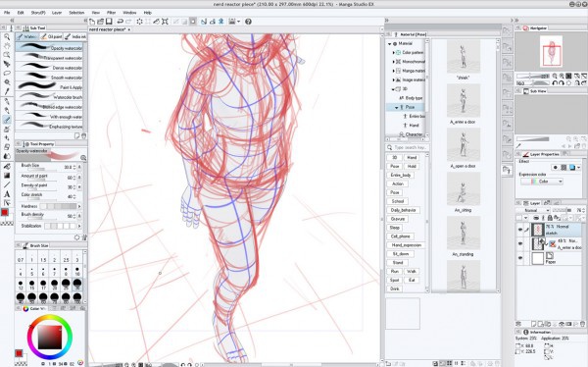Viewport: 588px width, 367px height.
Task: Expand the Color pattern folder
Action: pyautogui.click(x=393, y=53)
